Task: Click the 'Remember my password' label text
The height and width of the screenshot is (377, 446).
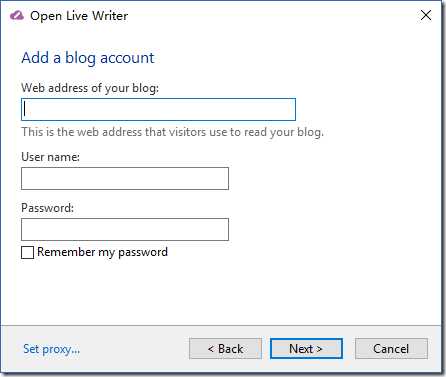Action: point(102,252)
